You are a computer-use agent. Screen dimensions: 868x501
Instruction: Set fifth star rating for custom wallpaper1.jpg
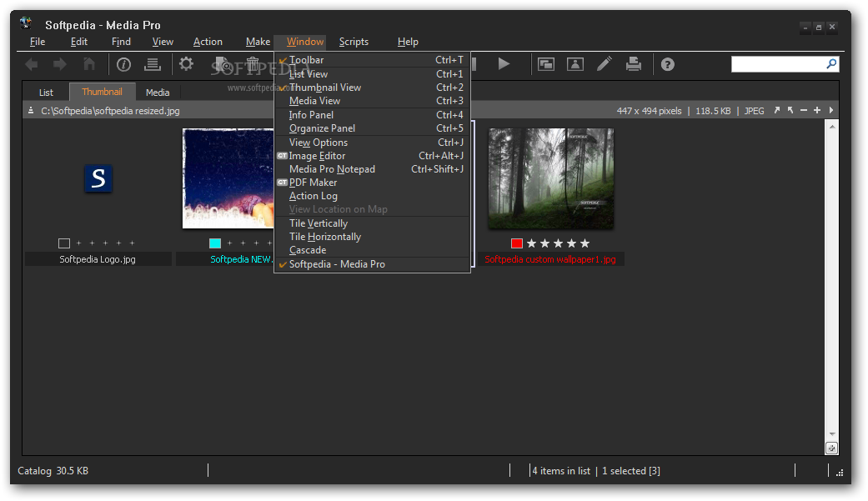[x=585, y=243]
